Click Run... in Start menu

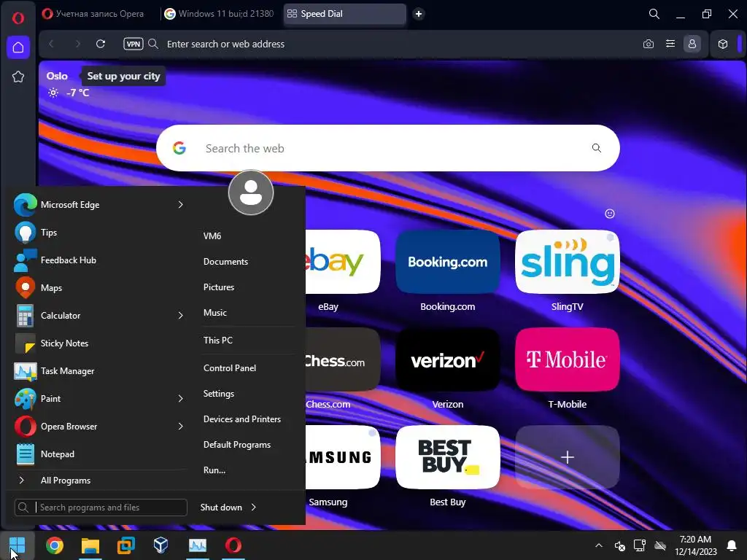[x=214, y=470]
